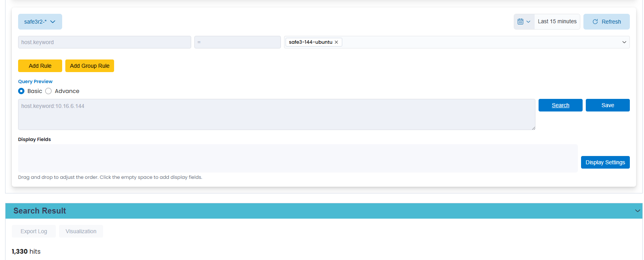Click the Last 15 minutes time range
This screenshot has height=260, width=644.
[557, 22]
